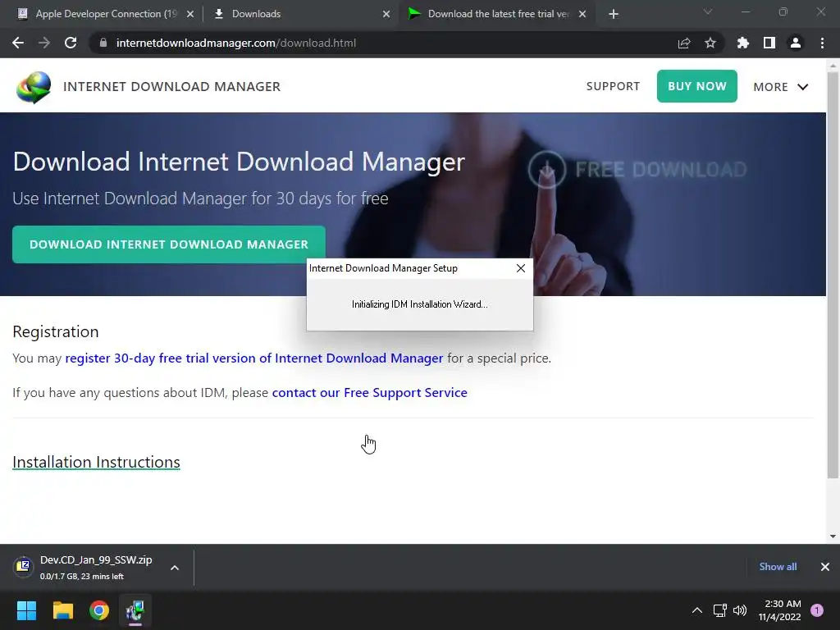Screen dimensions: 840x630
Task: Click the scrollbar up arrow
Action: (x=833, y=66)
